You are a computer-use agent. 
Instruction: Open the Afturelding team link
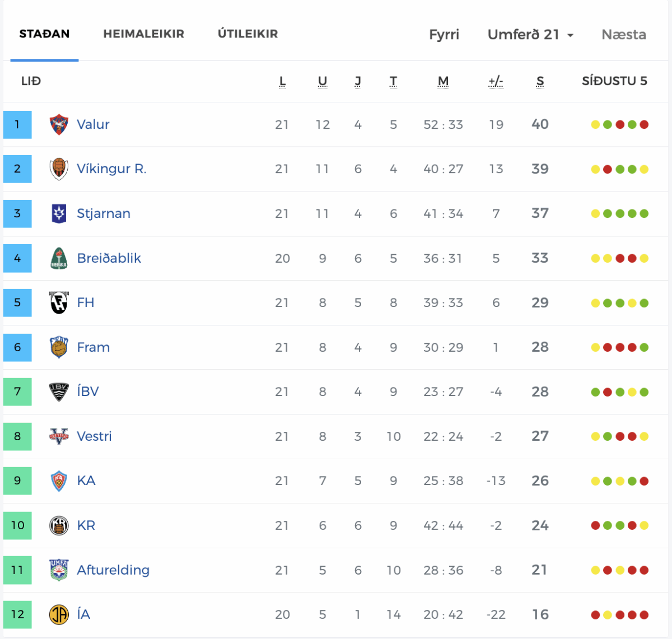pos(113,570)
